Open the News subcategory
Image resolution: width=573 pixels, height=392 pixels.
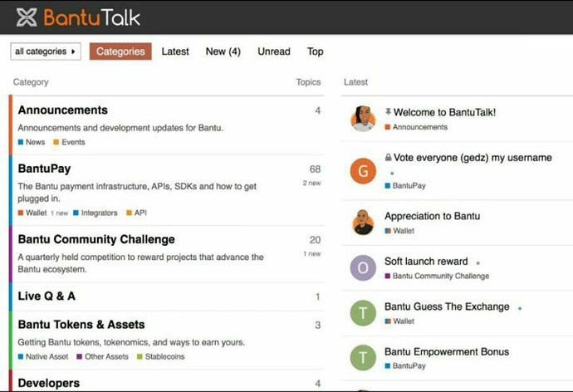(32, 142)
